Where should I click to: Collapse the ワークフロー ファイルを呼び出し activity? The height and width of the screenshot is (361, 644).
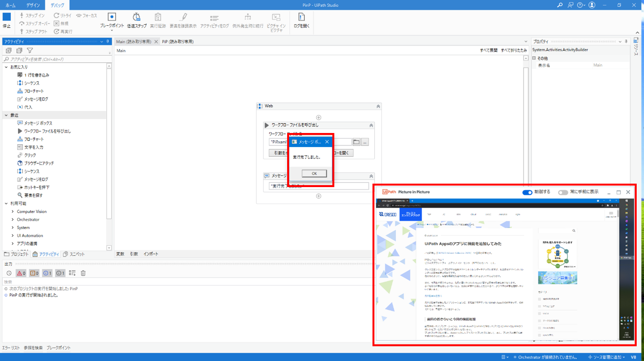[371, 125]
